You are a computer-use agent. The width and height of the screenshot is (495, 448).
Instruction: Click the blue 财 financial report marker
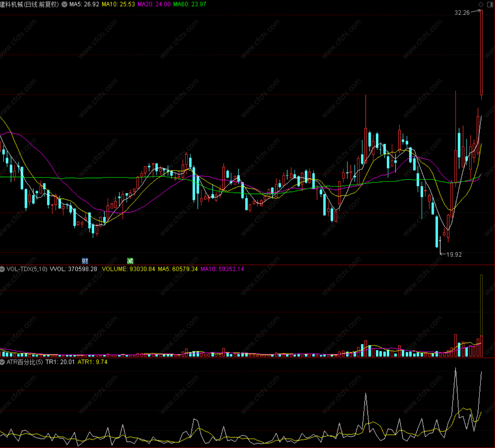tap(85, 261)
